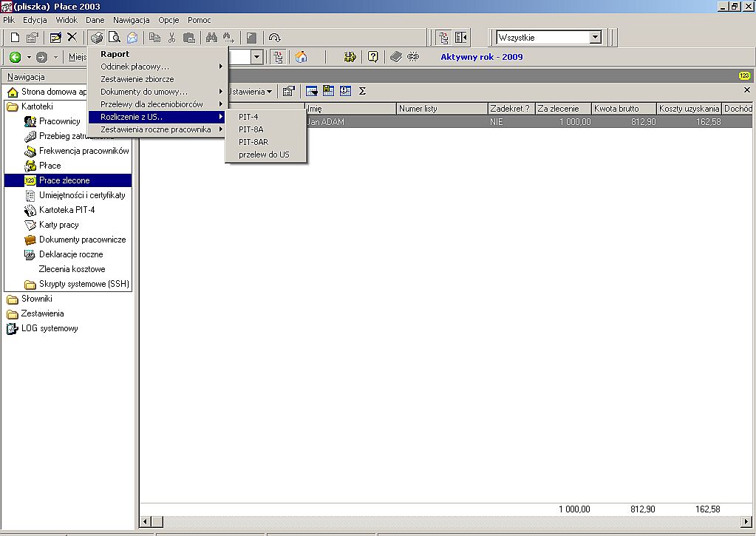Screen dimensions: 756x536
Task: Click the navigation tree icon in top toolbar
Action: pyautogui.click(x=443, y=38)
